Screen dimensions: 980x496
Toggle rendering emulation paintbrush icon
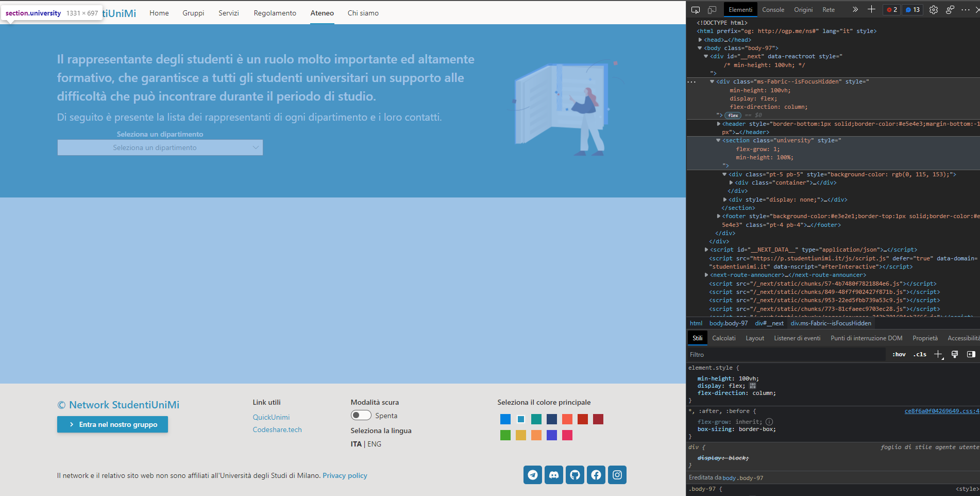coord(955,354)
